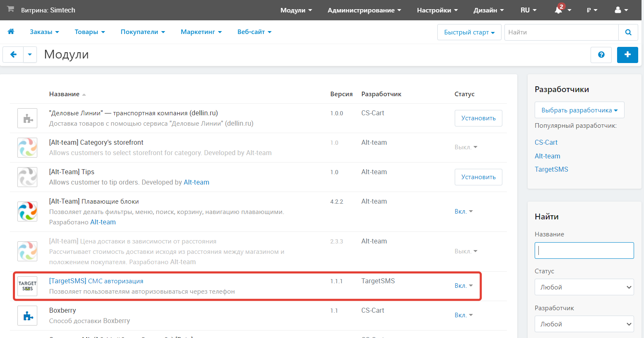Expand the dropdown caret beside back arrow
Viewport: 644px width, 338px height.
coord(30,54)
